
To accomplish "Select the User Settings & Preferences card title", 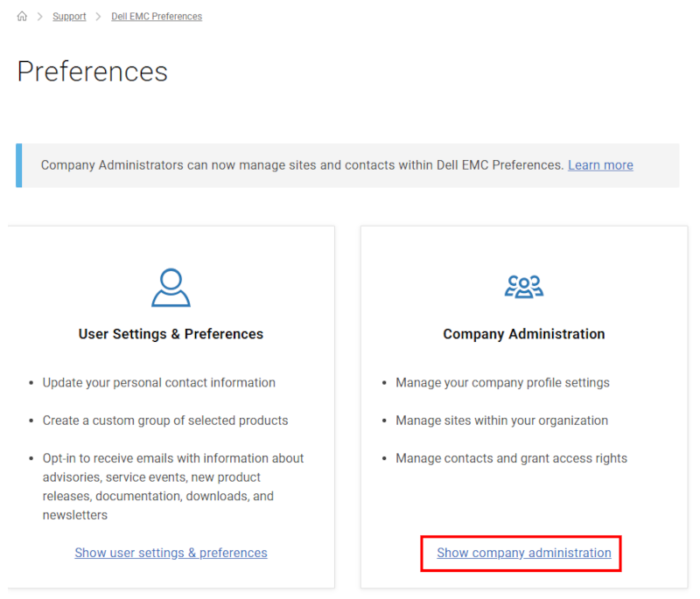I will click(171, 334).
